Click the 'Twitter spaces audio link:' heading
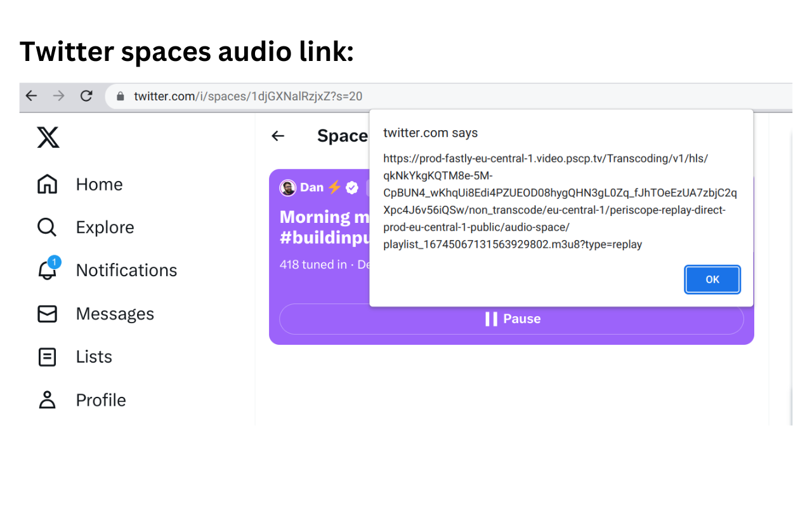This screenshot has height=508, width=812. [x=187, y=51]
